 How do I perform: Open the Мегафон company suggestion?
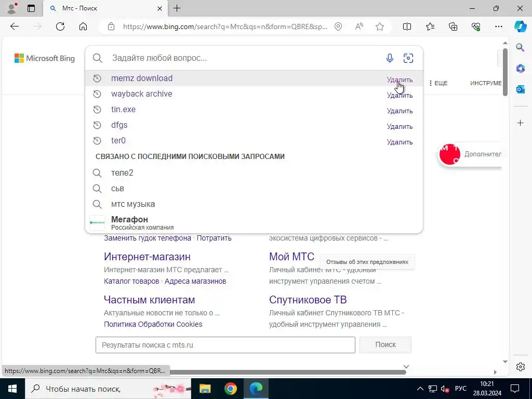click(254, 222)
